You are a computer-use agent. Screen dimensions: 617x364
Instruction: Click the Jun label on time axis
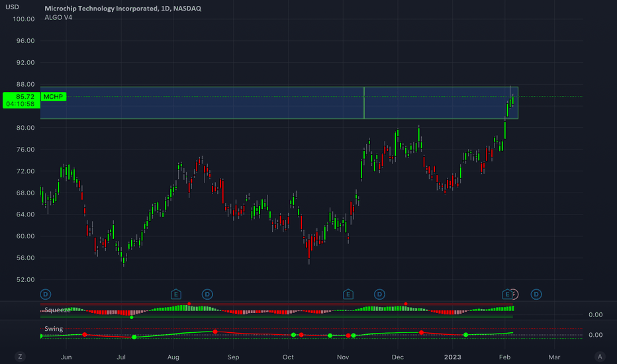point(66,357)
